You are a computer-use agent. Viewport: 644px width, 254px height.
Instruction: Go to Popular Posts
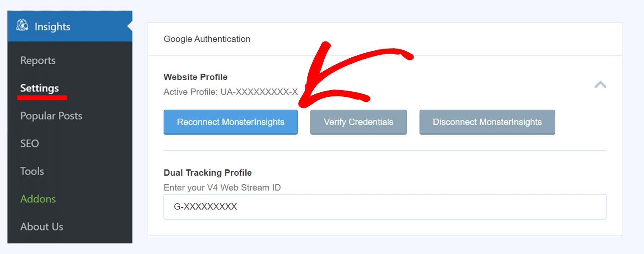point(52,116)
